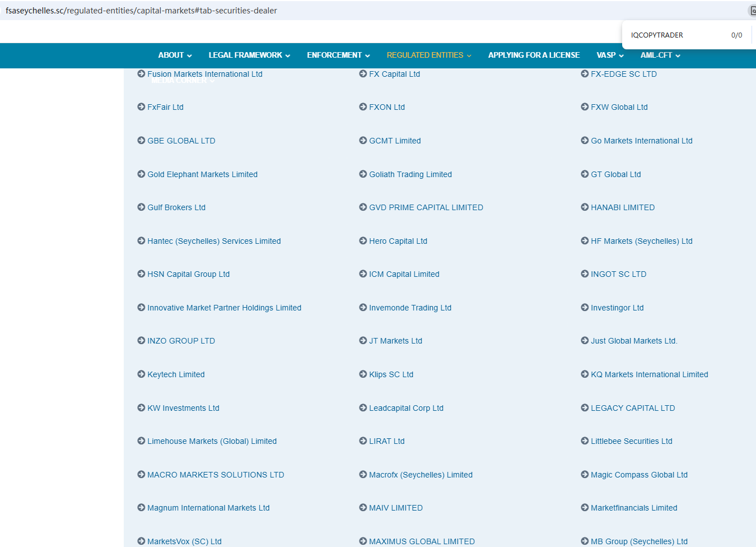Click MB Group (Seychelles) Ltd text
756x547 pixels.
tap(640, 541)
